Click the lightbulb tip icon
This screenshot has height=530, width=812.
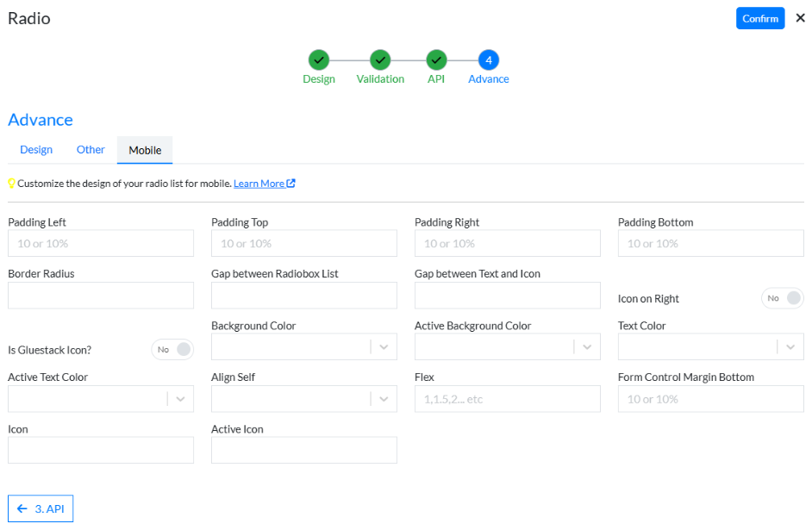pos(12,184)
